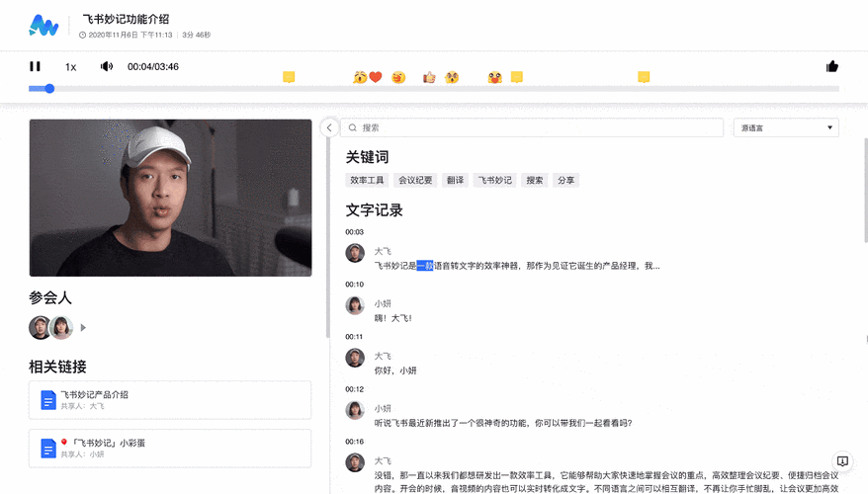Click 大飞's avatar at 00:03 entry

(355, 253)
